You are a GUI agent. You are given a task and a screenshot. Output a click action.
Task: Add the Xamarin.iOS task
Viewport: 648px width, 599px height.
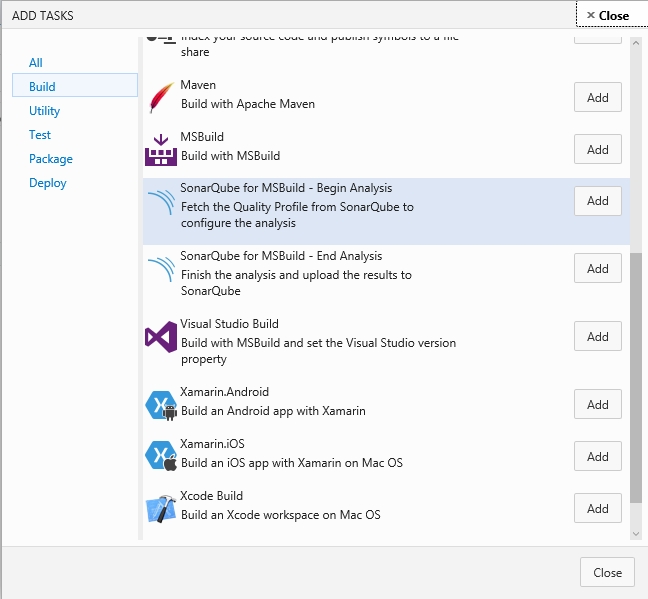(x=598, y=456)
